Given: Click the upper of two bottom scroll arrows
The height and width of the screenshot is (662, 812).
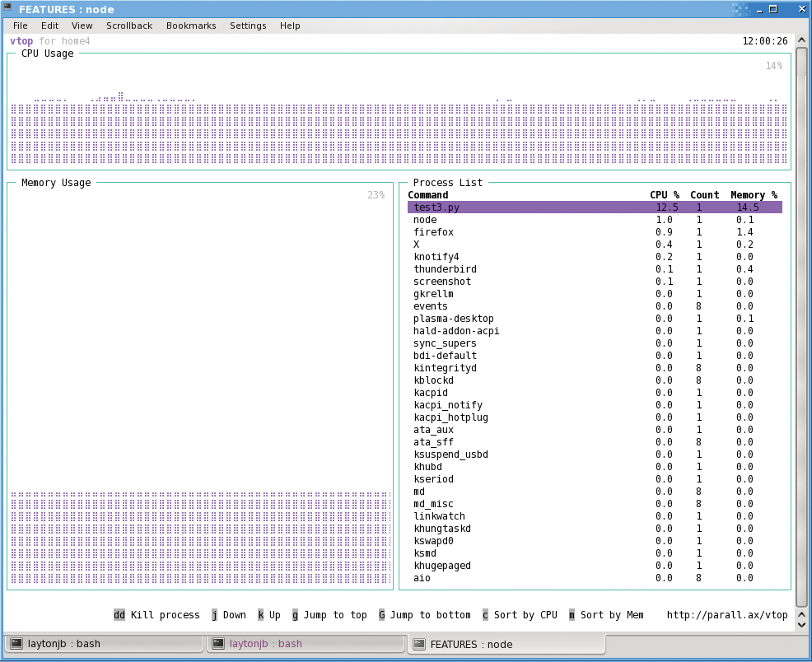Looking at the screenshot, I should pyautogui.click(x=801, y=614).
